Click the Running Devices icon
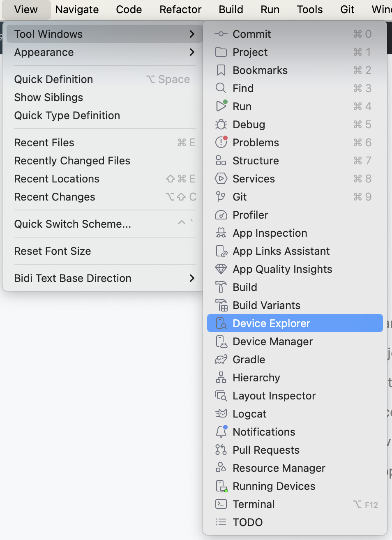The width and height of the screenshot is (392, 540). [x=221, y=486]
